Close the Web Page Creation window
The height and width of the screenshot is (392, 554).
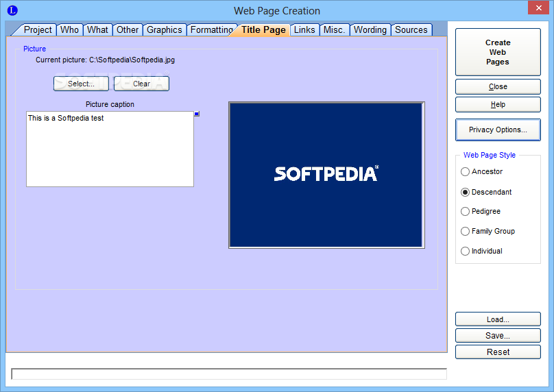[538, 8]
